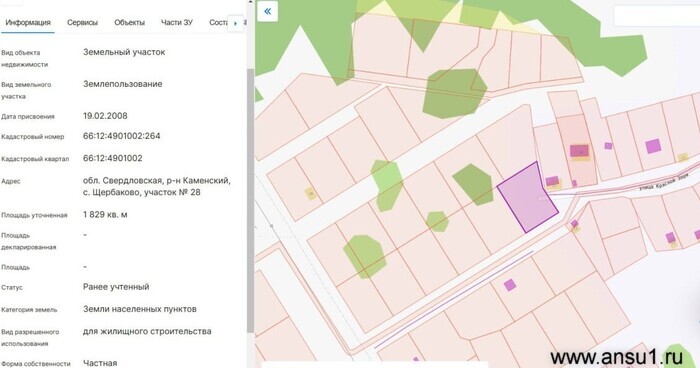This screenshot has width=700, height=368.
Task: Click the large dark green area at top center
Action: pos(454,93)
